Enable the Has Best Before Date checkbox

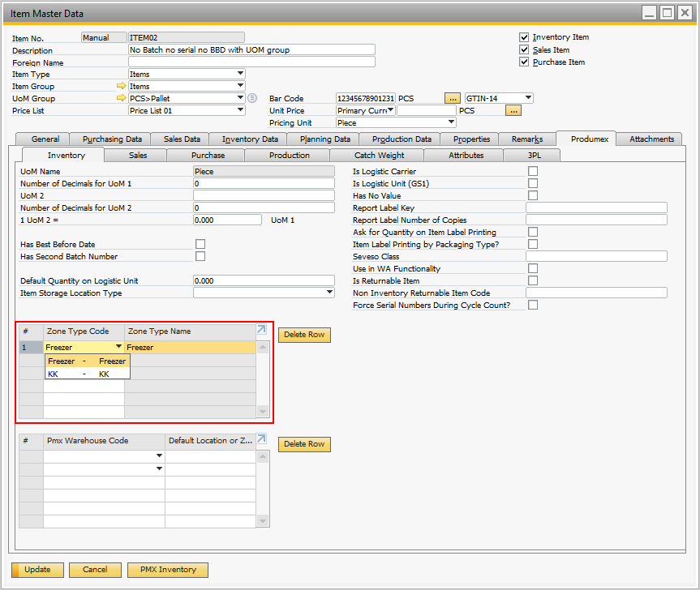pyautogui.click(x=200, y=244)
